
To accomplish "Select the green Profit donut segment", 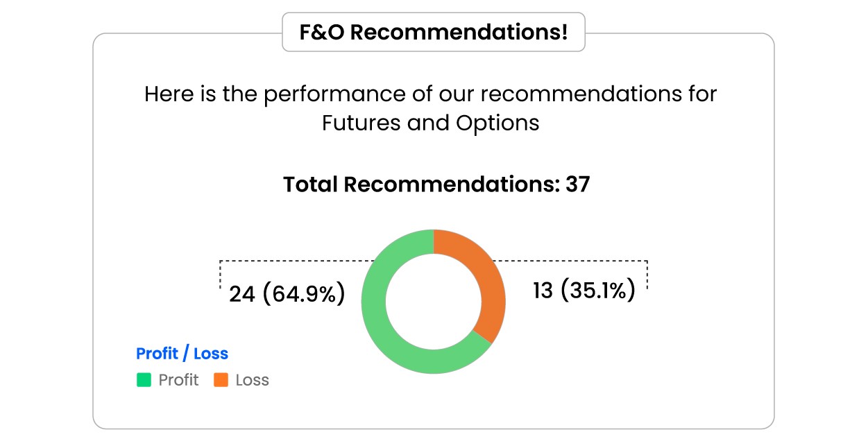I will coord(389,340).
